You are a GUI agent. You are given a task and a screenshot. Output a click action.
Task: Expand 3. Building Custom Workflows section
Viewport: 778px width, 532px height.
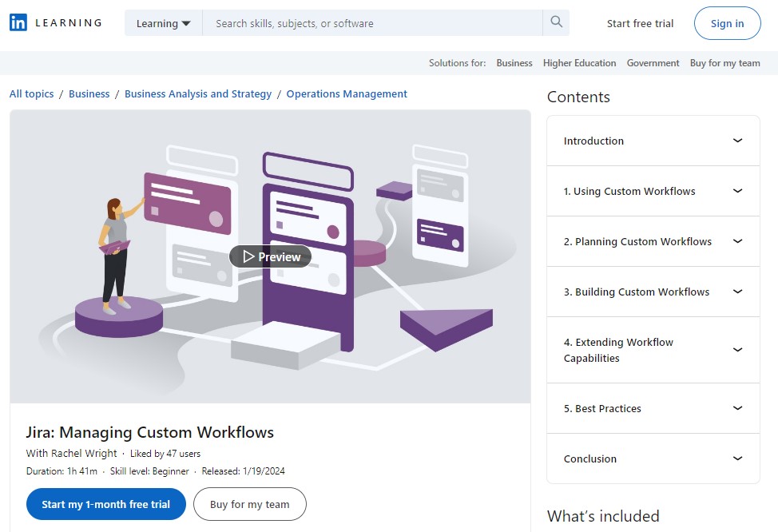pos(653,292)
